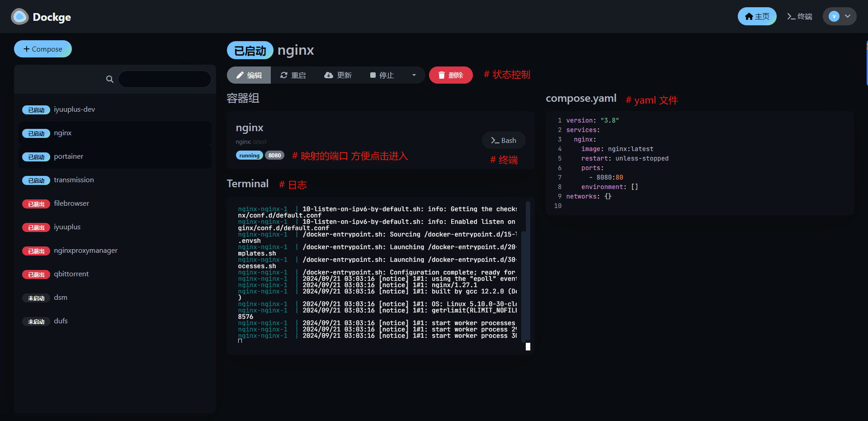Open port 8080 via the port badge
The image size is (868, 421).
click(x=274, y=155)
